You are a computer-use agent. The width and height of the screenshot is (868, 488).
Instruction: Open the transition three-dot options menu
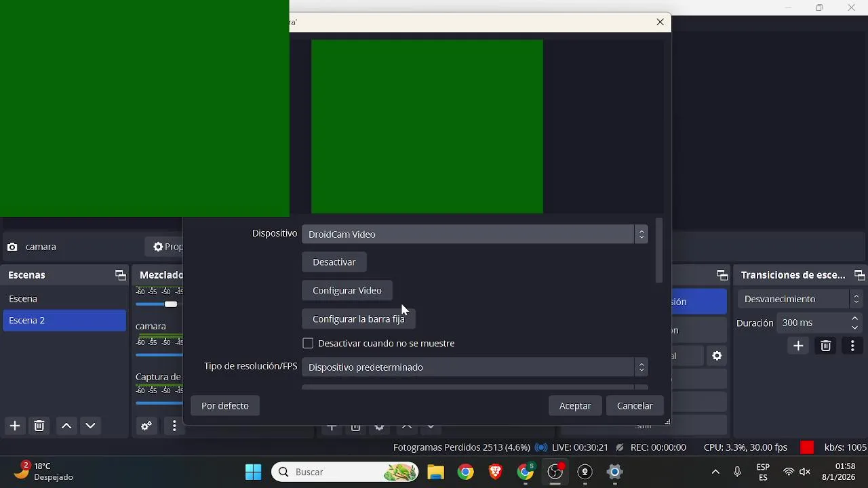click(x=852, y=346)
